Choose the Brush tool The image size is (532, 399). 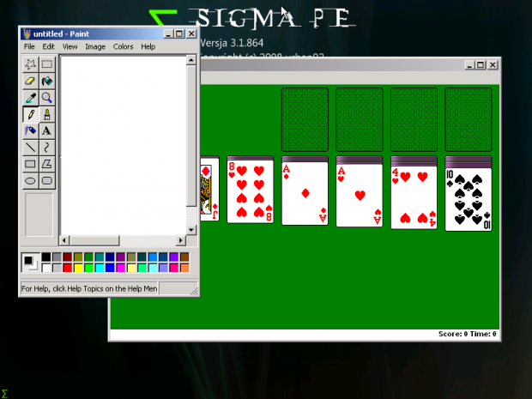tap(47, 114)
